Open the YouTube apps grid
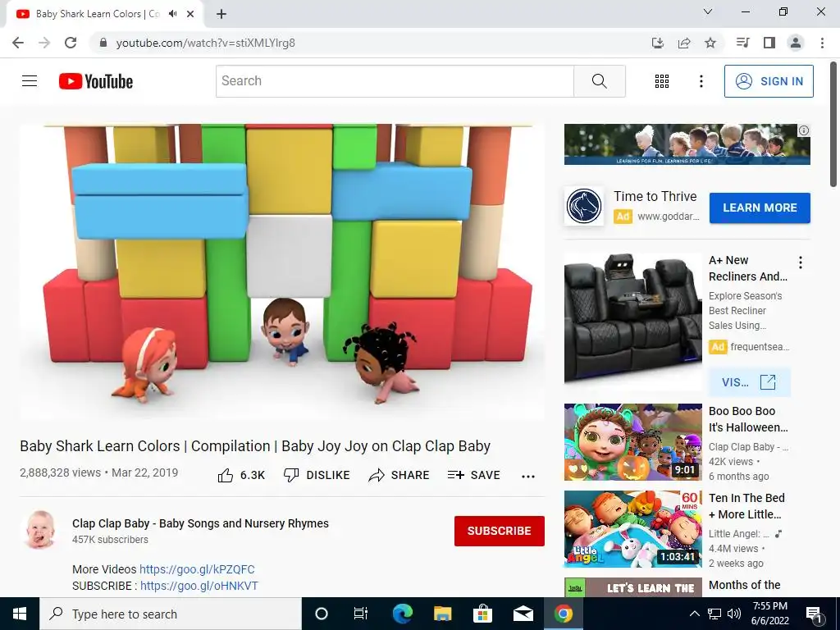The height and width of the screenshot is (630, 840). tap(662, 81)
